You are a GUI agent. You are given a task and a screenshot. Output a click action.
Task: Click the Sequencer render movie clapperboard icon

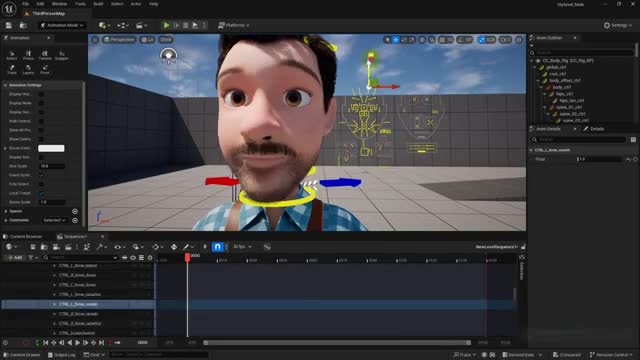click(x=68, y=247)
